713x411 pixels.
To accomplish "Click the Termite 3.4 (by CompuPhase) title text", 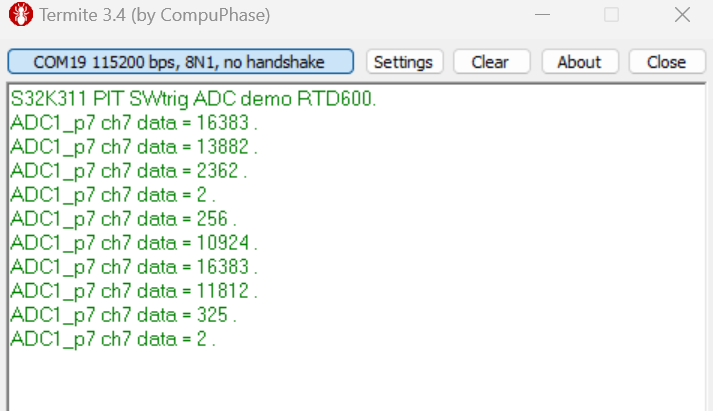I will pos(155,15).
